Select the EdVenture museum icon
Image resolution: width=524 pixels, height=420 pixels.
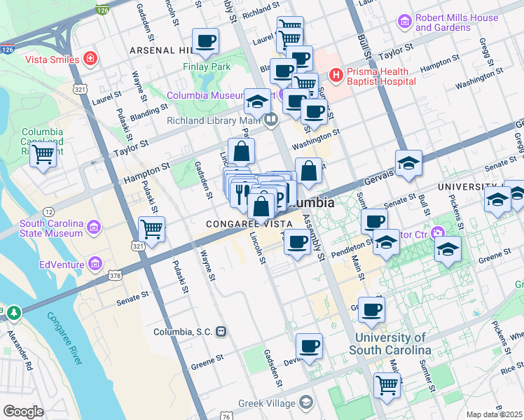pos(94,264)
